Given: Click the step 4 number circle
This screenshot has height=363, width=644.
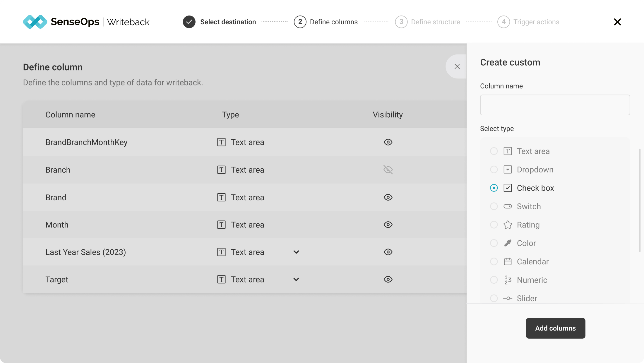Looking at the screenshot, I should tap(503, 22).
